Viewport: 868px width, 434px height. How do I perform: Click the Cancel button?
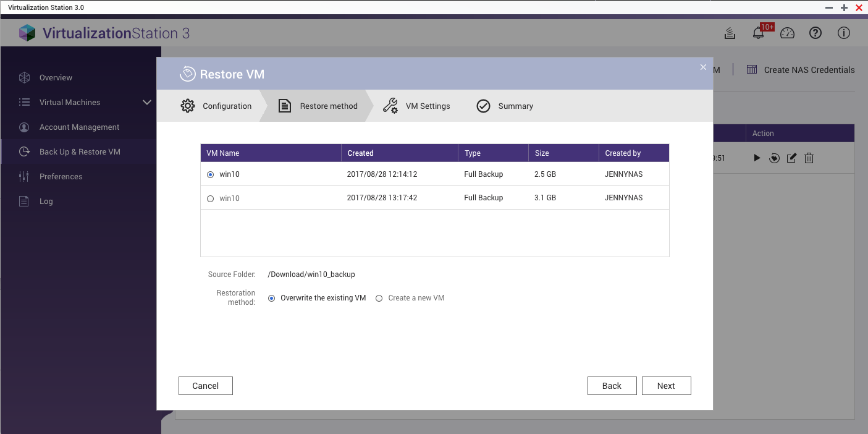[206, 386]
